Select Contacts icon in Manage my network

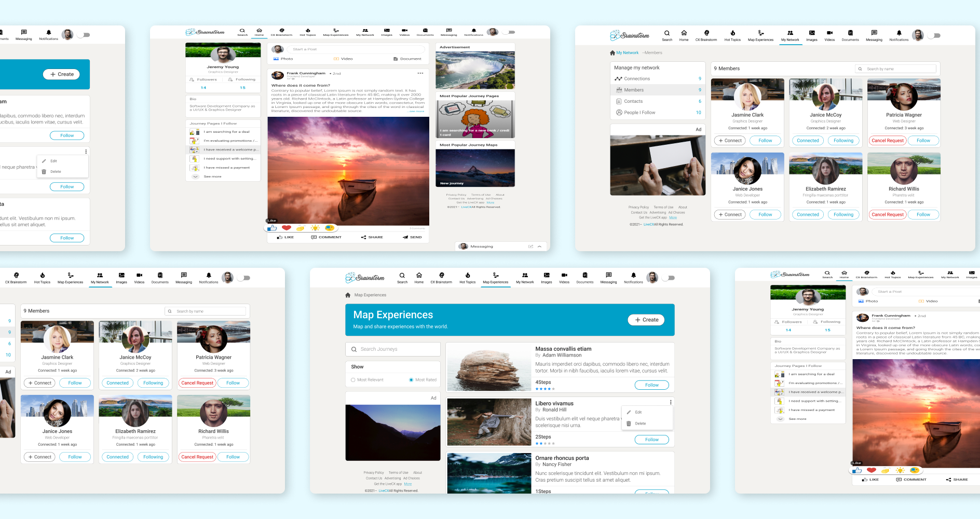(619, 102)
